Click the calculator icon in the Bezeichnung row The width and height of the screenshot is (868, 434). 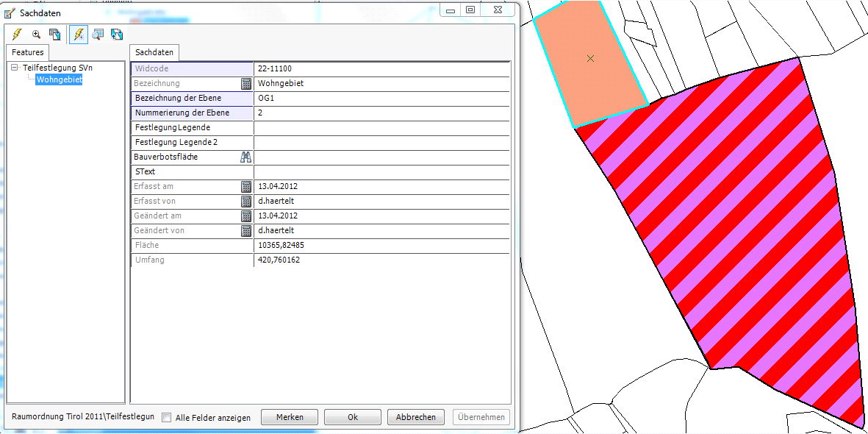coord(246,83)
